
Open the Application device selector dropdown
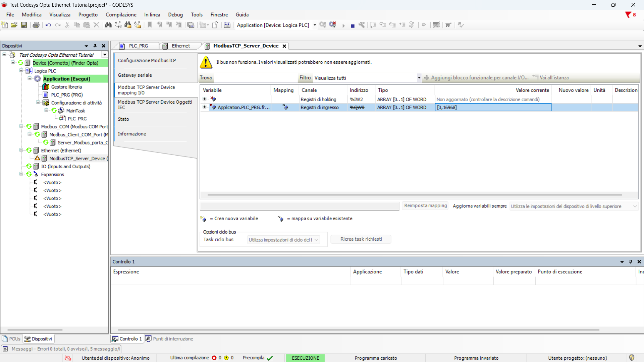[x=314, y=25]
